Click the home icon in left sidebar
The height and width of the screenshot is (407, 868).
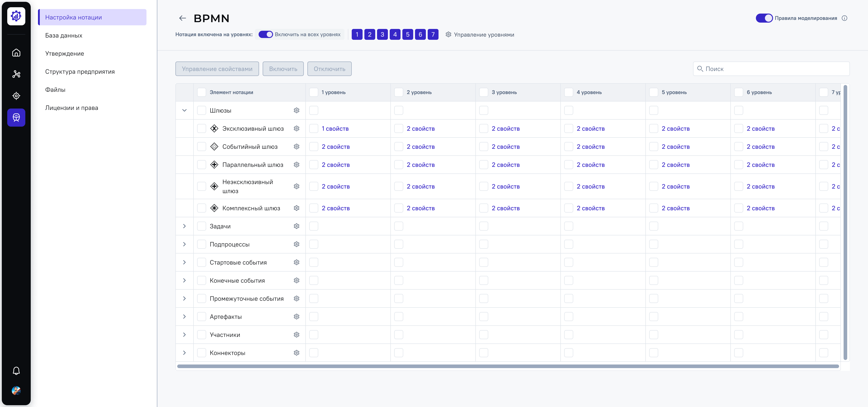16,52
